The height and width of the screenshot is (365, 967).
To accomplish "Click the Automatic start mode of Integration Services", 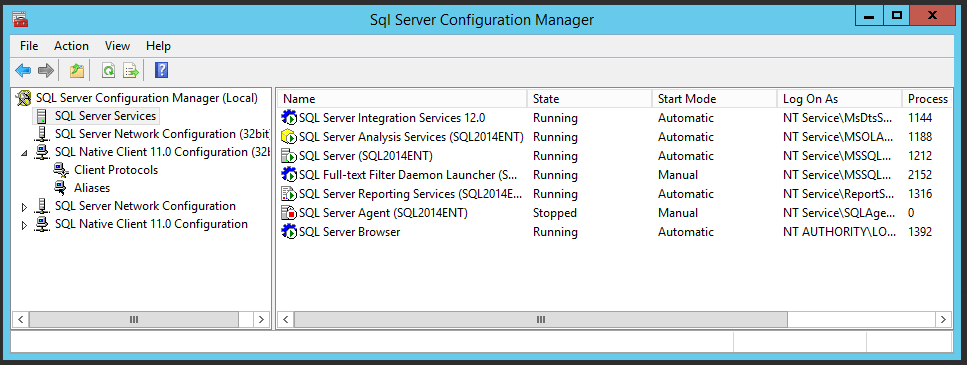I will pos(686,118).
